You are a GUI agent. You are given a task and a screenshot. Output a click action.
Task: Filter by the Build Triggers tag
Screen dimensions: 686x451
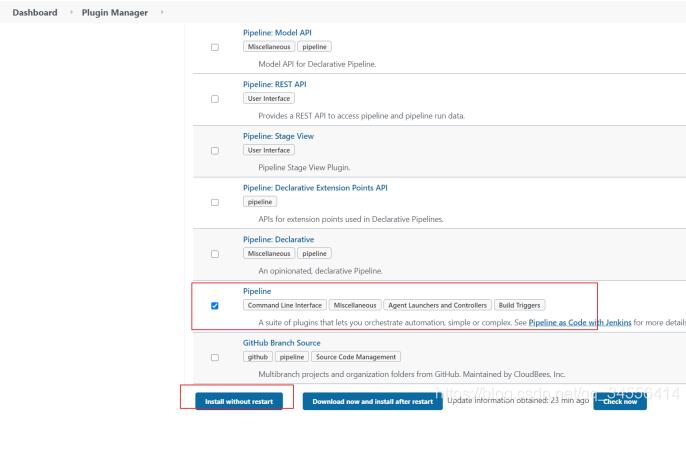(520, 305)
